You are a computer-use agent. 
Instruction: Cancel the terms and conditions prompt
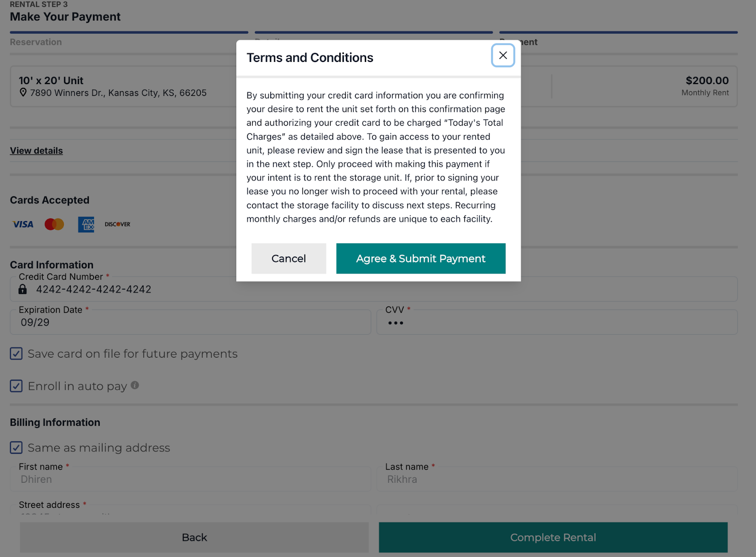pos(288,258)
